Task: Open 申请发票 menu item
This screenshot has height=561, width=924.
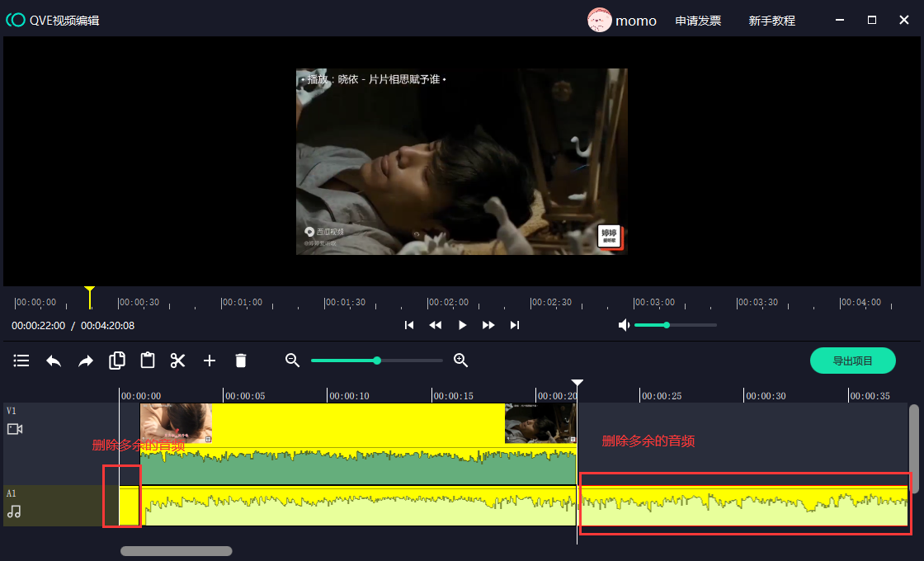Action: 698,21
